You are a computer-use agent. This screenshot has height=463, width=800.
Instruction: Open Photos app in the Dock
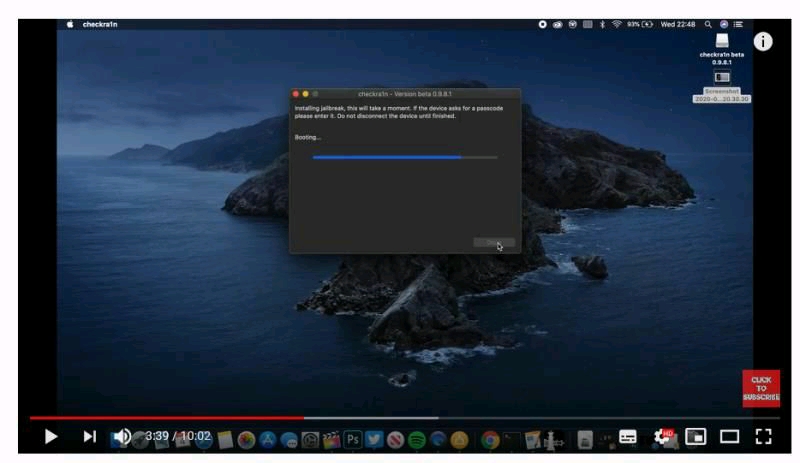(x=246, y=440)
